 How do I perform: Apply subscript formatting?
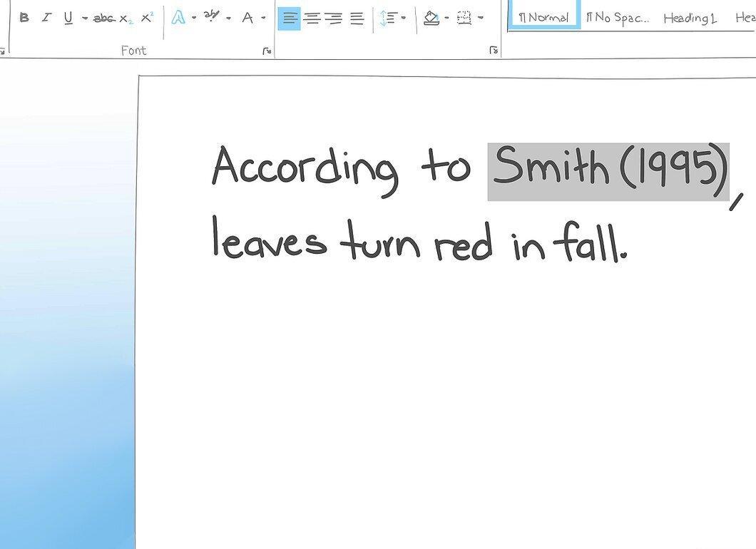click(126, 19)
